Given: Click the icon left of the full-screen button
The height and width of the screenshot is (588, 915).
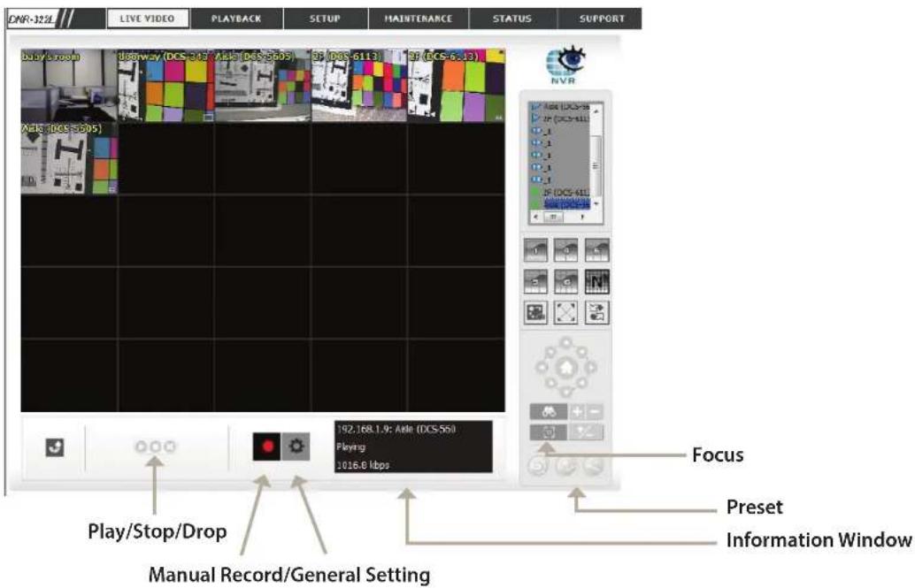Looking at the screenshot, I should click(535, 313).
